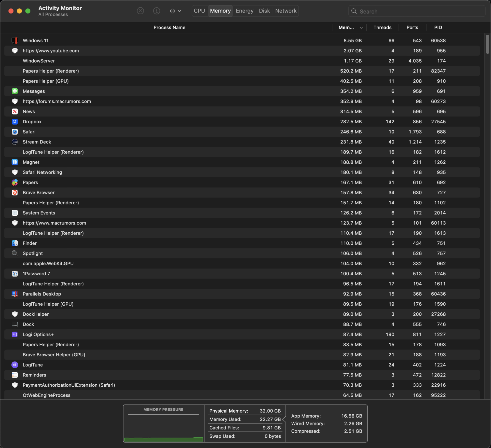Click the forums.macrumors.com shield icon
The height and width of the screenshot is (448, 491).
[x=15, y=101]
